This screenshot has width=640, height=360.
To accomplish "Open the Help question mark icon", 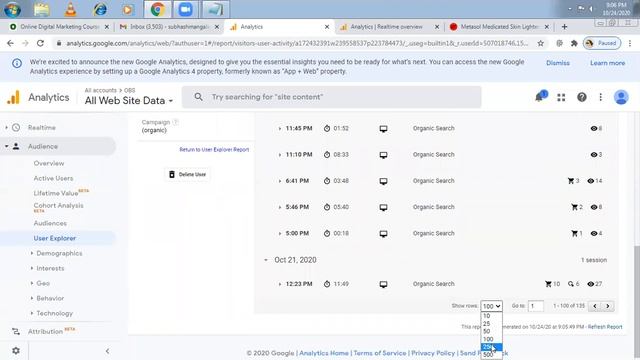I will 582,97.
